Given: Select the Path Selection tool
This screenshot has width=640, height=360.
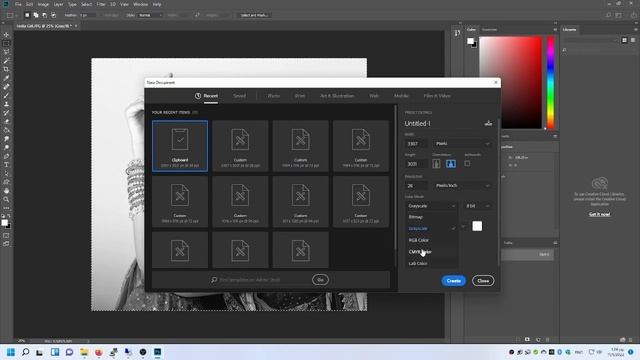Looking at the screenshot, I should [6, 173].
